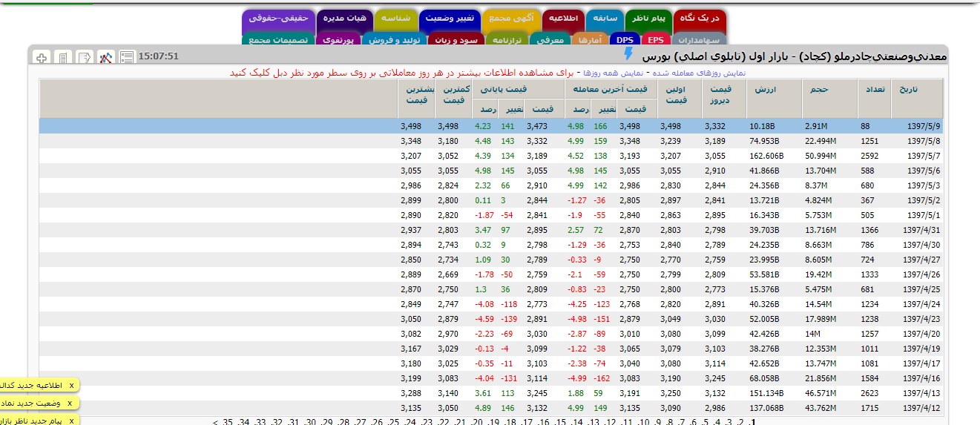Click the نمایش همه روزها link
The width and height of the screenshot is (980, 425).
tap(614, 73)
